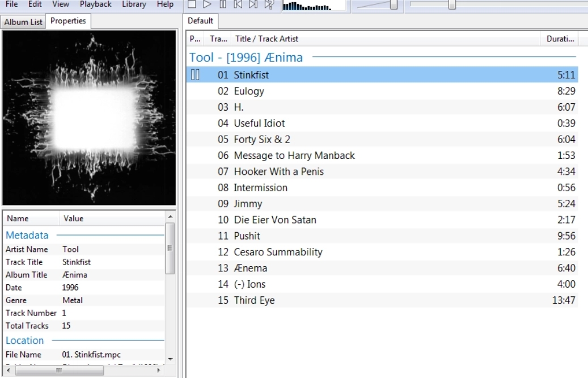
Task: Select track 01 Stinkfist
Action: click(x=383, y=75)
